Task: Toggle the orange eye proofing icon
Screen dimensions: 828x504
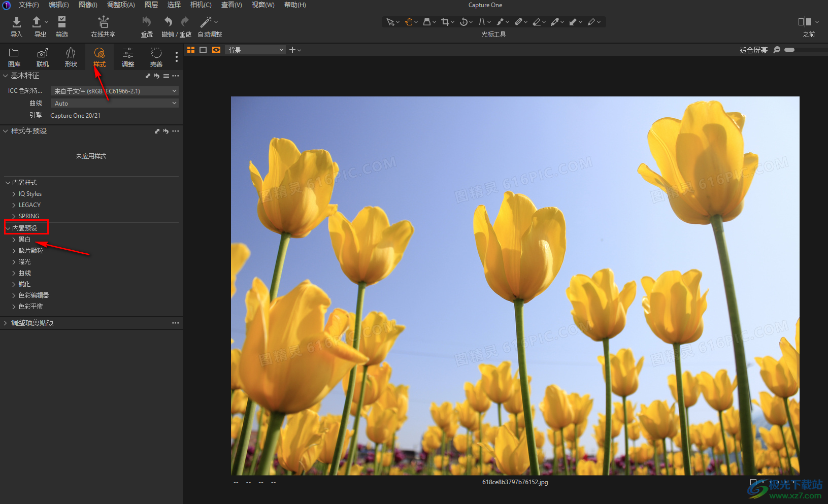Action: click(216, 50)
